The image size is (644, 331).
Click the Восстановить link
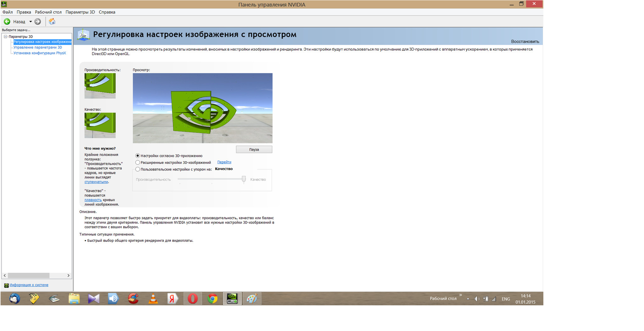click(x=525, y=41)
